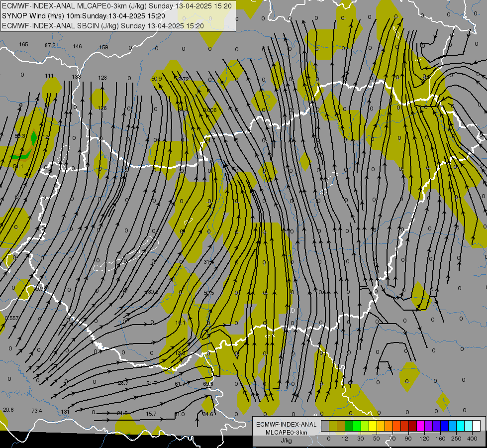Click legend tick label 250
Screen dimensions: 487x448
click(456, 439)
